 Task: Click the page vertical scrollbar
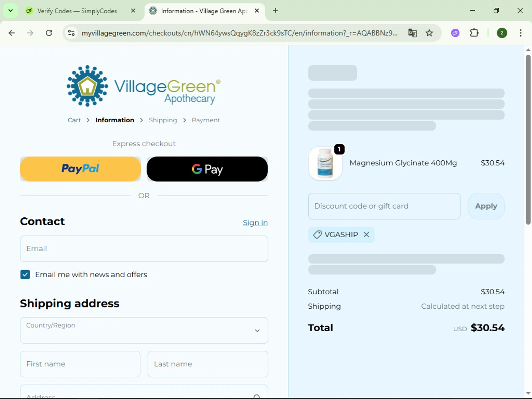coord(528,139)
